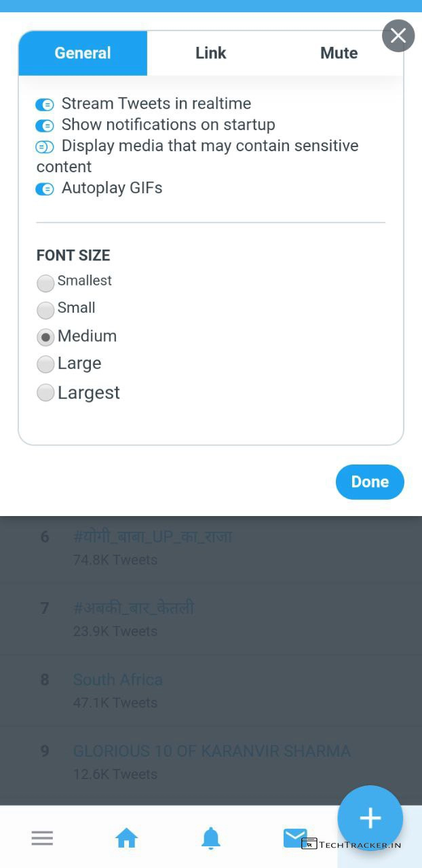Disable Show notifications on startup
422x868 pixels.
point(45,125)
